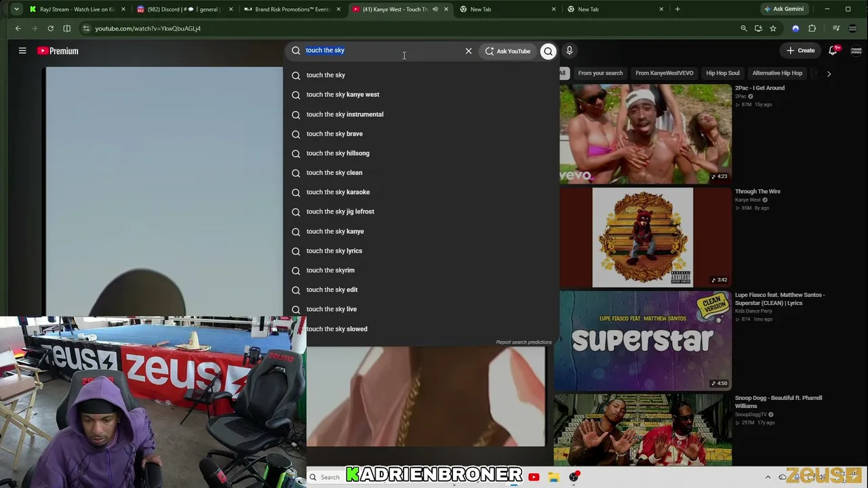868x488 pixels.
Task: Open the Chrome extensions puzzle icon
Action: click(x=812, y=28)
